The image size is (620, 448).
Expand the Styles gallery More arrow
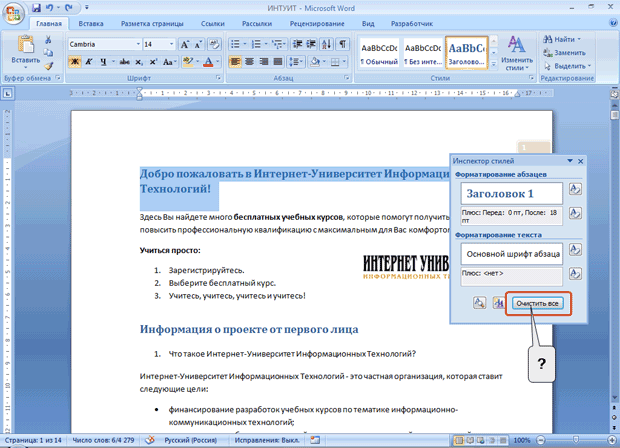494,64
